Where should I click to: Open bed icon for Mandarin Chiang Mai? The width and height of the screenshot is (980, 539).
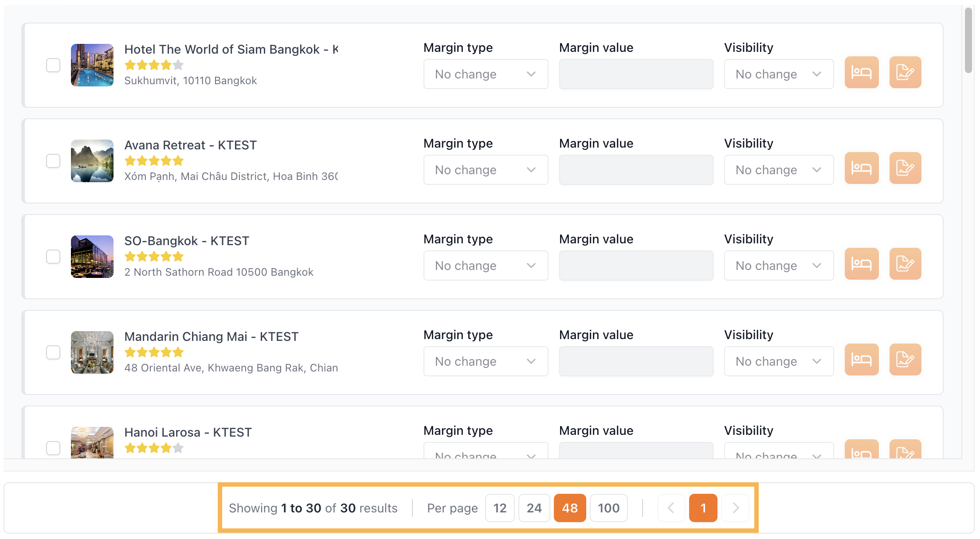pyautogui.click(x=861, y=359)
